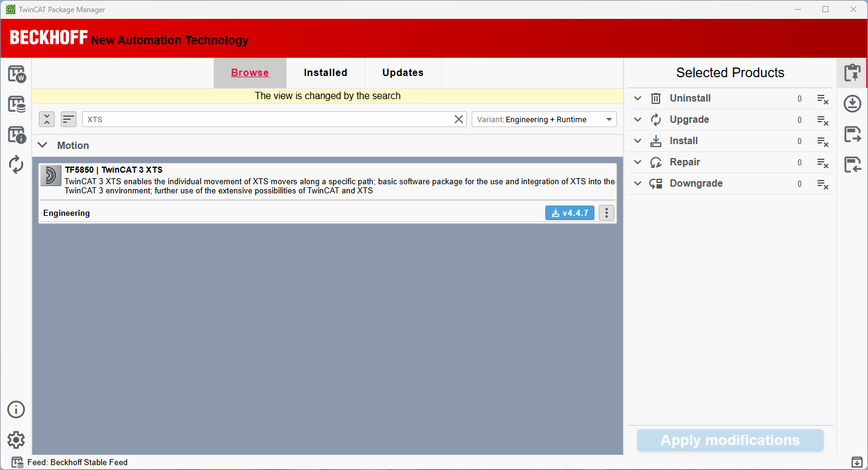Click the Downgrade row icon
This screenshot has width=868, height=470.
656,184
